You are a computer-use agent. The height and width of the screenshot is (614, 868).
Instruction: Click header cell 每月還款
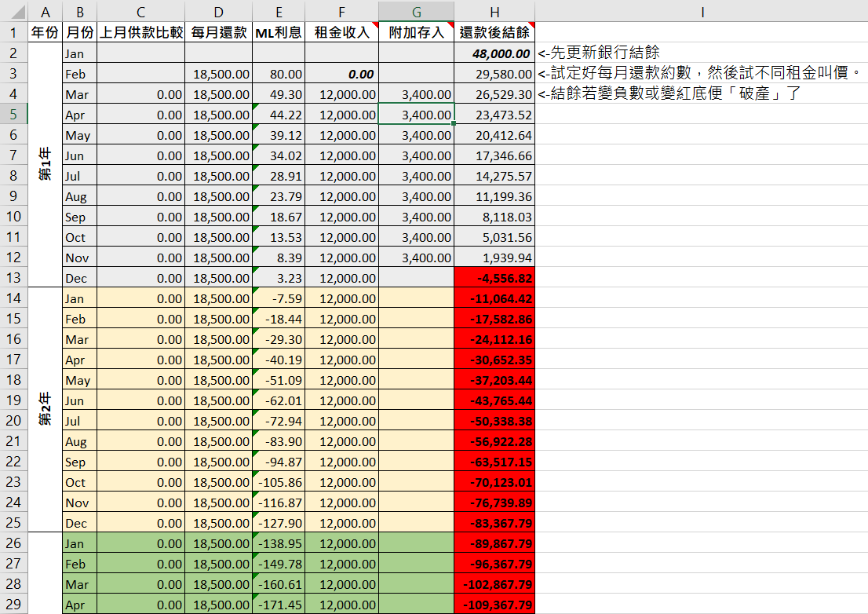219,32
